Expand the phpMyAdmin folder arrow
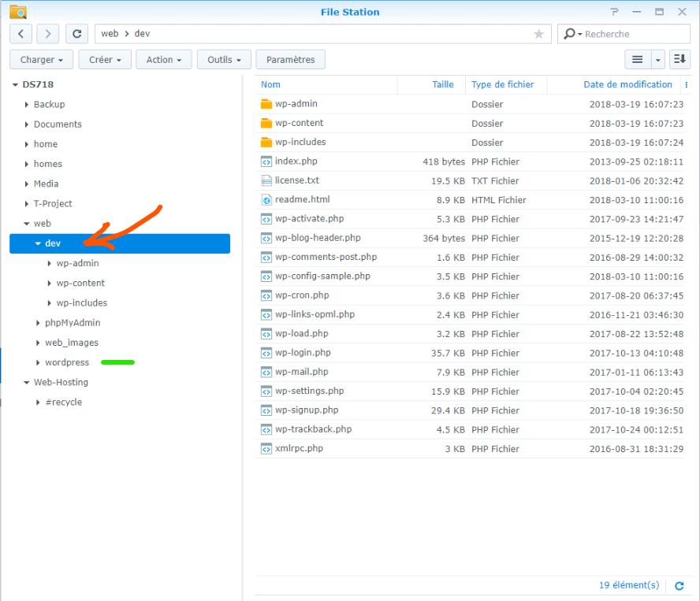700x601 pixels. 38,323
